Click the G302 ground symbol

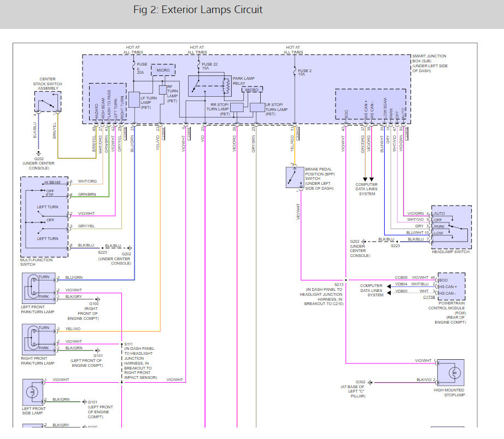click(370, 383)
